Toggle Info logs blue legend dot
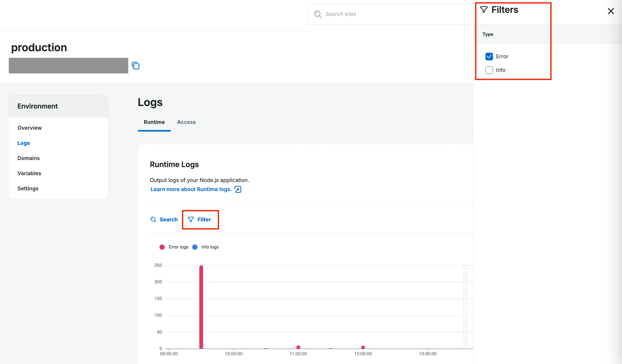Image resolution: width=622 pixels, height=364 pixels. (195, 247)
